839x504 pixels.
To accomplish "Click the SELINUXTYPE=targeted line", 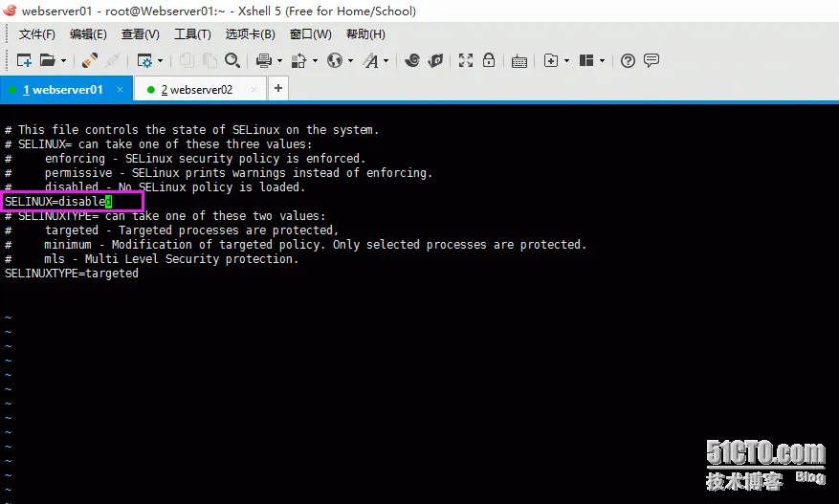I will click(72, 274).
